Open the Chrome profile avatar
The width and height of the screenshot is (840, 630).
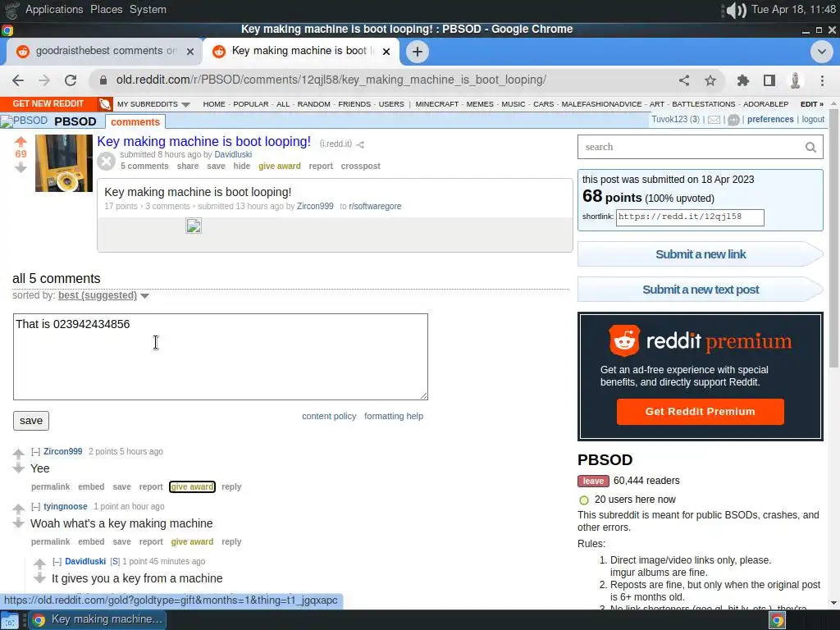(x=796, y=80)
